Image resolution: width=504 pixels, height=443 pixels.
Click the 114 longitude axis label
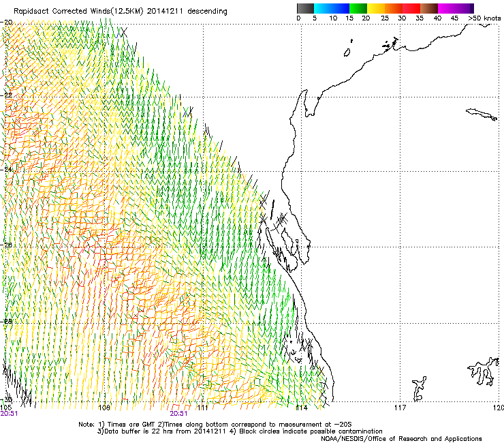(x=301, y=408)
